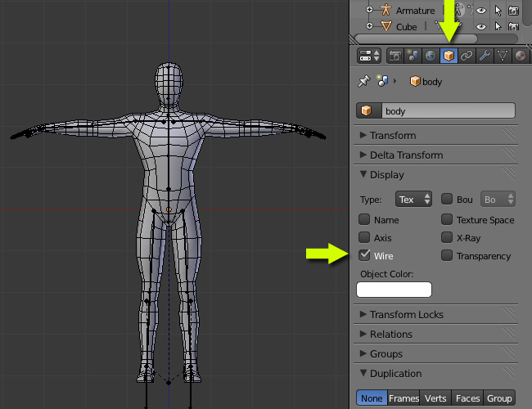Open the Object Constraints tab (chain icon)
The height and width of the screenshot is (409, 532).
[x=467, y=56]
